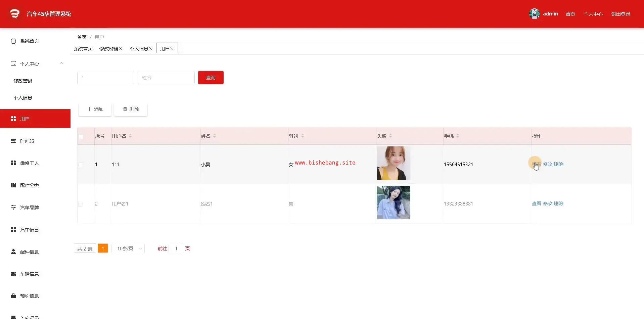Focus the 姓名 search input field
The image size is (644, 319).
point(166,78)
